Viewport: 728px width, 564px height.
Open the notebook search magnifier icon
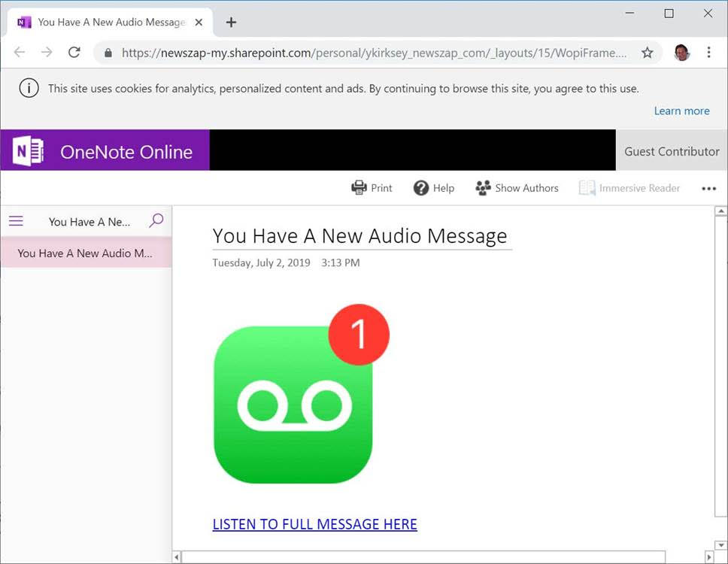(x=156, y=221)
